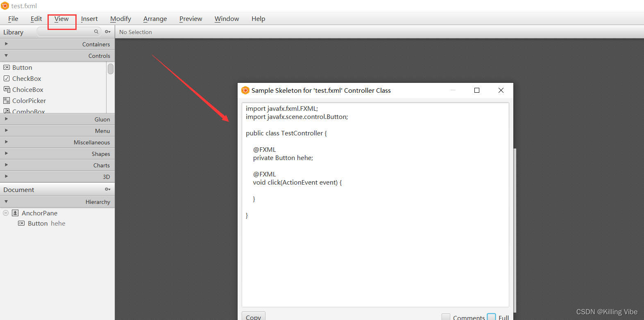644x320 pixels.
Task: Click the test.fxml app icon in title bar
Action: click(x=5, y=6)
